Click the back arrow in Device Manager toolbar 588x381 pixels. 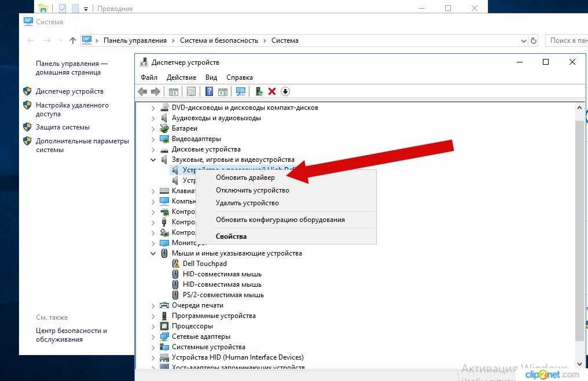(142, 92)
